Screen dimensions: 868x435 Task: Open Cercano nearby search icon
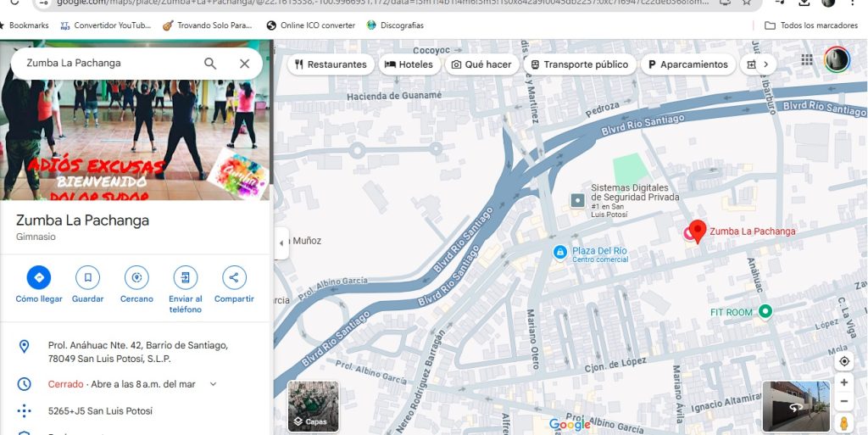point(136,277)
